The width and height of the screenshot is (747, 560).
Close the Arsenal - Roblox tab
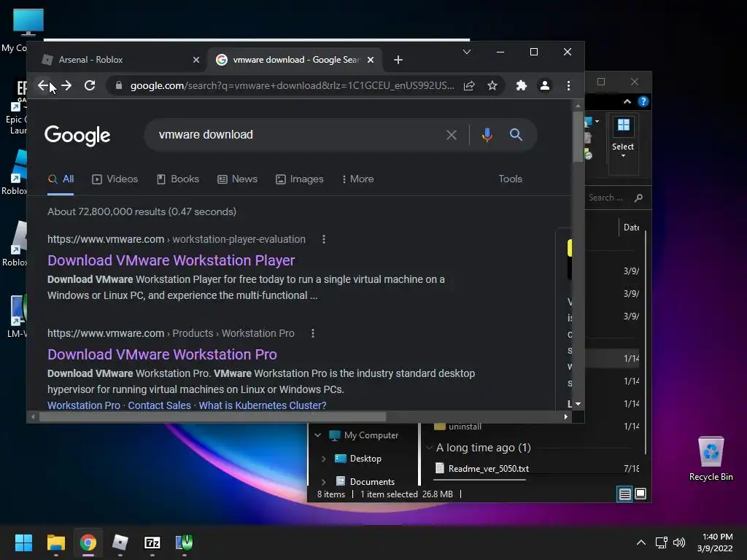click(196, 60)
